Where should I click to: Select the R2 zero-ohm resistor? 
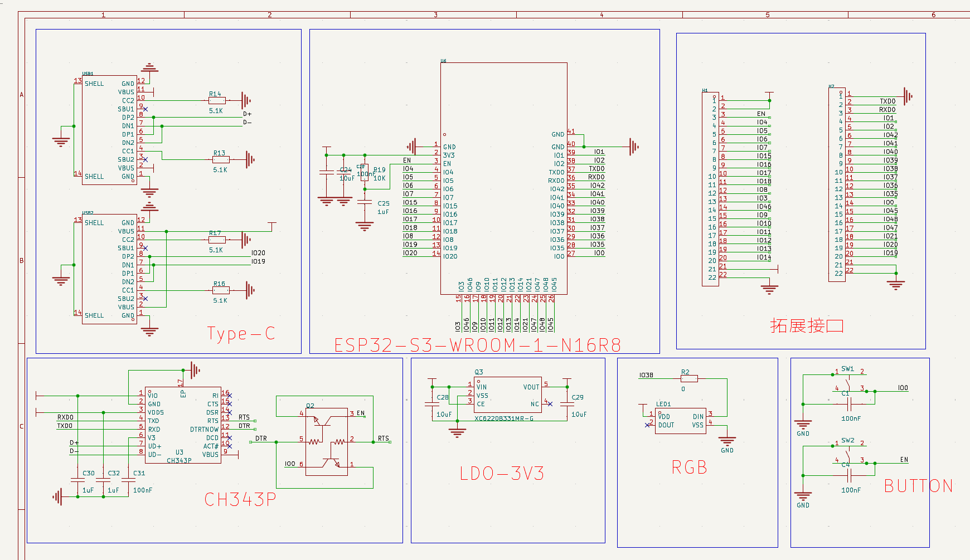[x=689, y=379]
